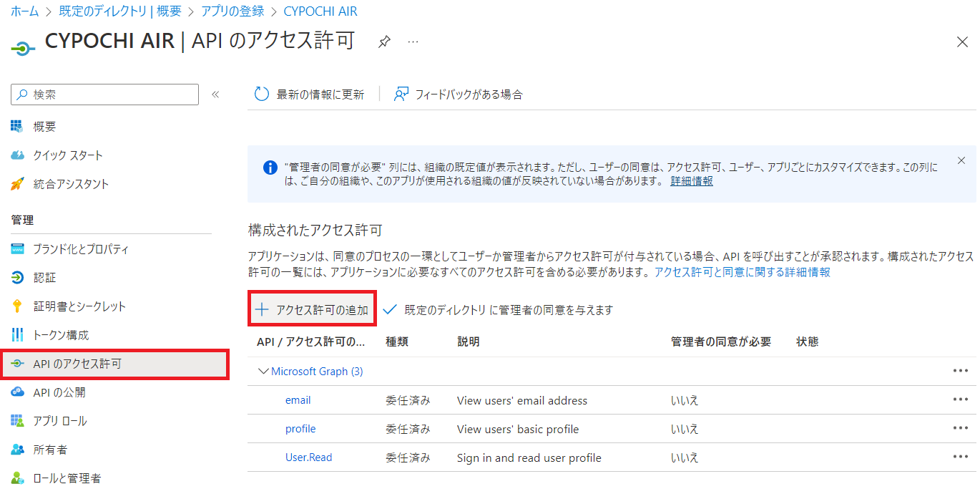Click the 認証 icon in the sidebar
980x494 pixels.
(x=18, y=278)
